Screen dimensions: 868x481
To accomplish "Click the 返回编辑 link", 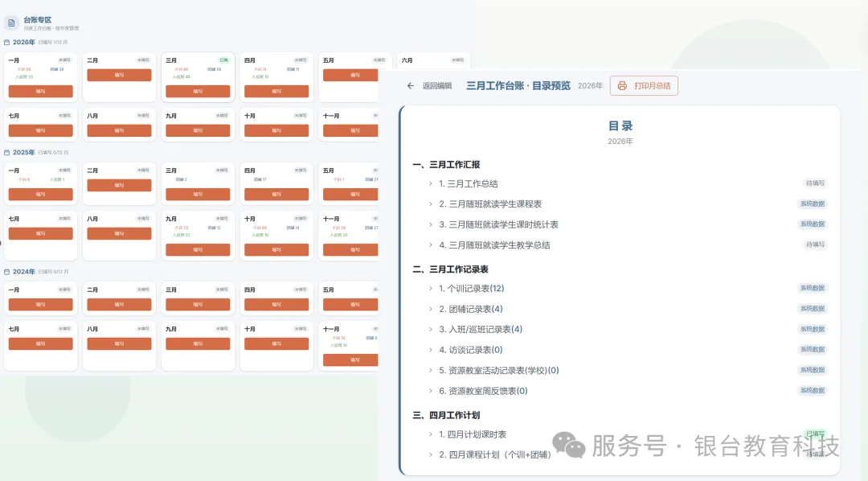I will tap(436, 86).
